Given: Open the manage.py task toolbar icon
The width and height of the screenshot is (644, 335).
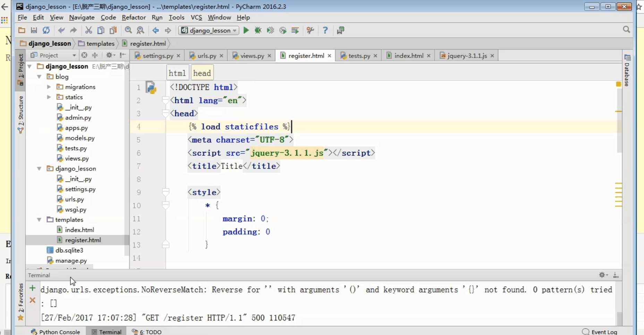Looking at the screenshot, I should pyautogui.click(x=340, y=30).
